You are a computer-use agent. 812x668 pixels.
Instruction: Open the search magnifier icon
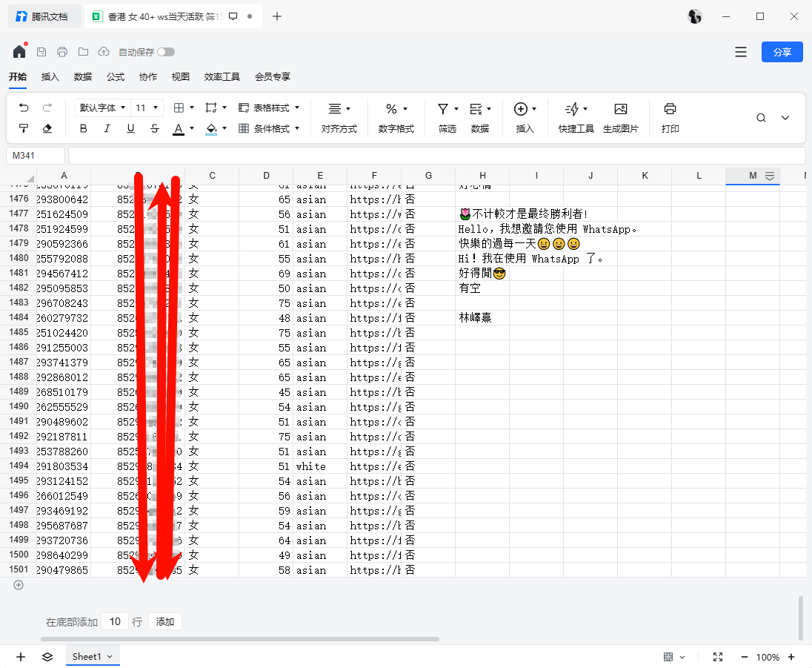tap(760, 117)
